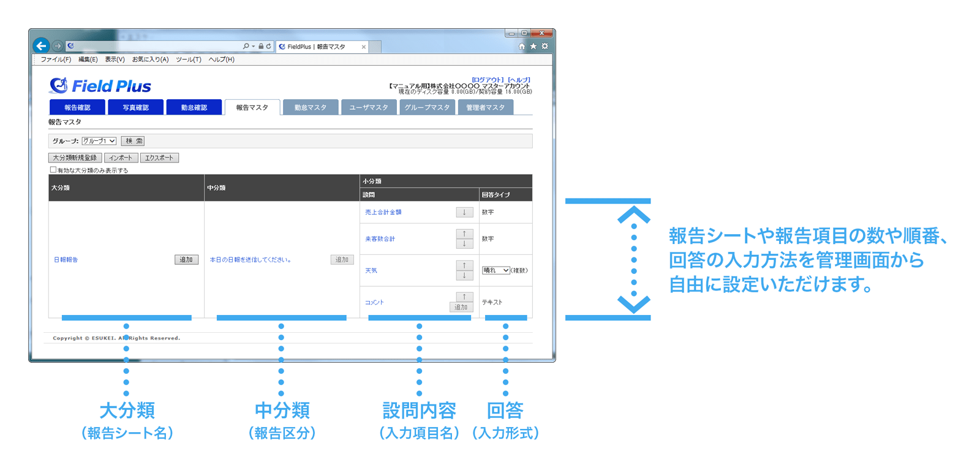Open the ツール(T) menu
980x467 pixels.
[x=189, y=59]
